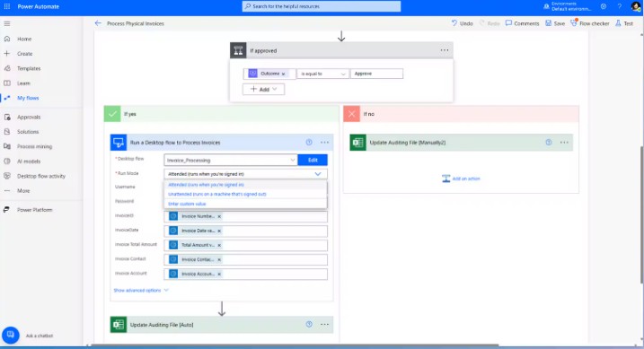
Task: Click the Approve value field
Action: coord(376,74)
